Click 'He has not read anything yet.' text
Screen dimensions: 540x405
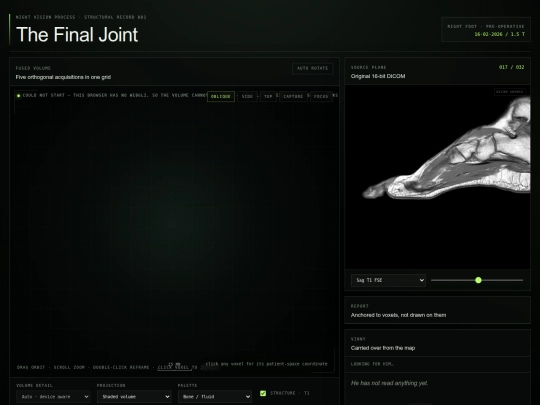(390, 383)
